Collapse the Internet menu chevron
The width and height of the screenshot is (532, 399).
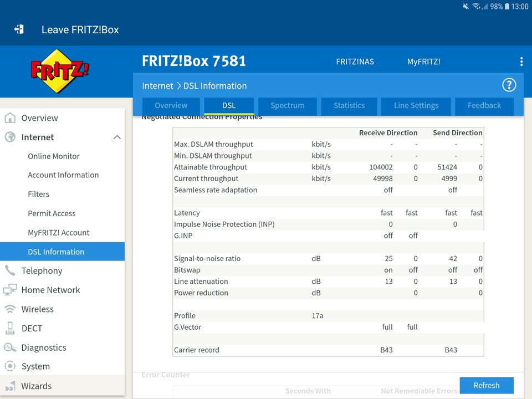(117, 137)
